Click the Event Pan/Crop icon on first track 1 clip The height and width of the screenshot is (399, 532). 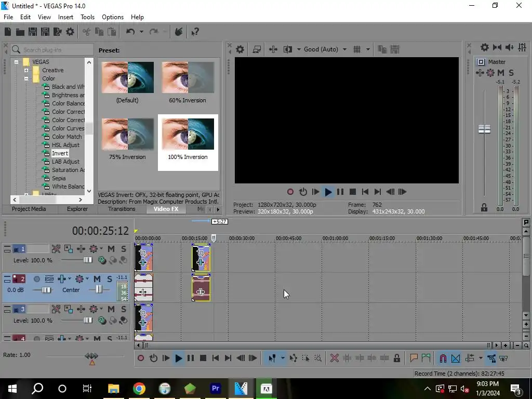pyautogui.click(x=143, y=252)
